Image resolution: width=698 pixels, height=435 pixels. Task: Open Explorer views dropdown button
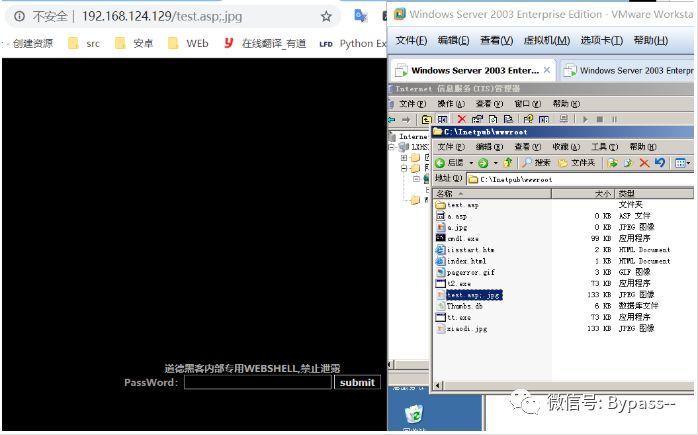pos(682,163)
